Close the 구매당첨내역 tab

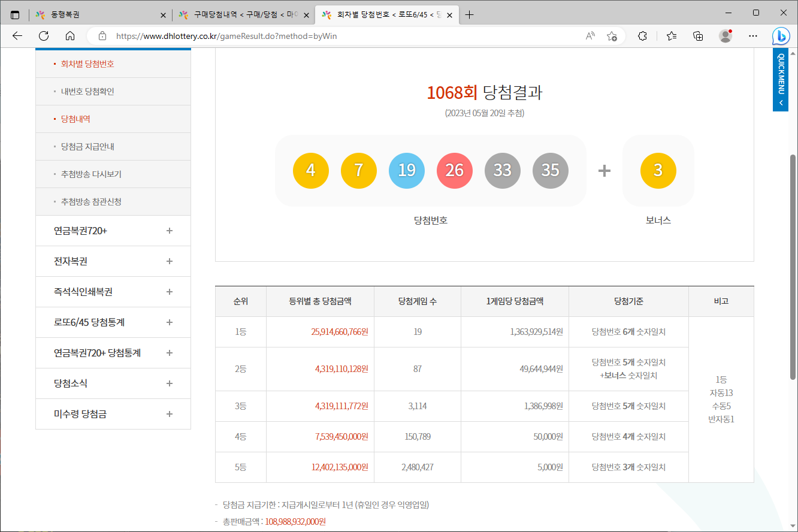click(x=306, y=15)
